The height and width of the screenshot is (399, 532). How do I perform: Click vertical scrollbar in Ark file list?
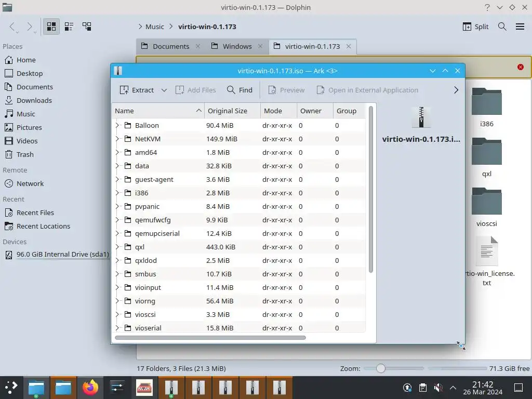click(x=371, y=189)
